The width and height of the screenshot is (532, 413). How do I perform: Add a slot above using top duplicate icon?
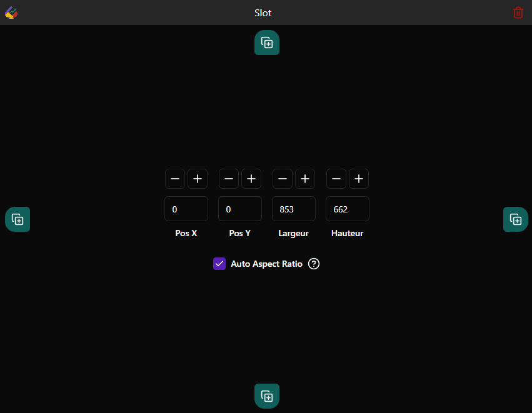[267, 42]
